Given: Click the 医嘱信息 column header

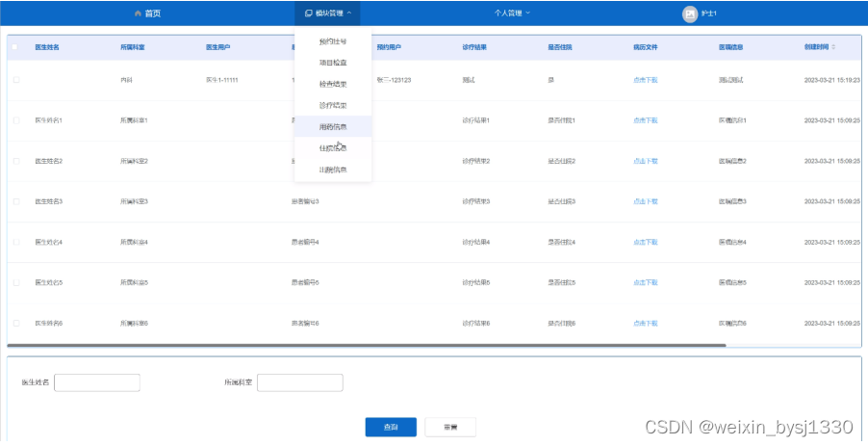Looking at the screenshot, I should point(731,47).
